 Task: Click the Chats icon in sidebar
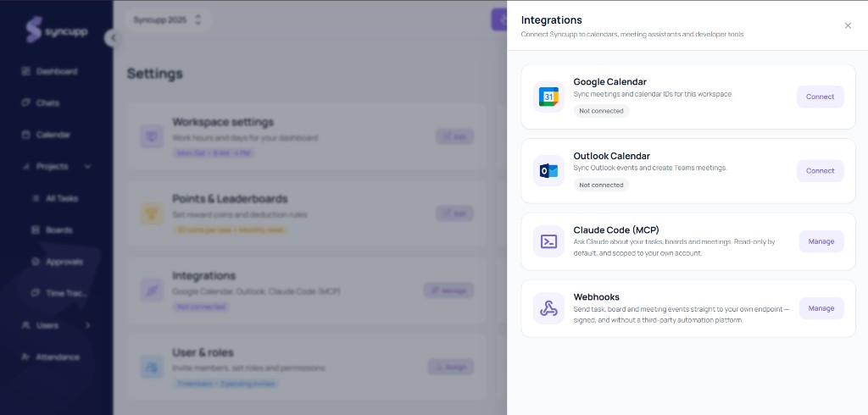(25, 103)
